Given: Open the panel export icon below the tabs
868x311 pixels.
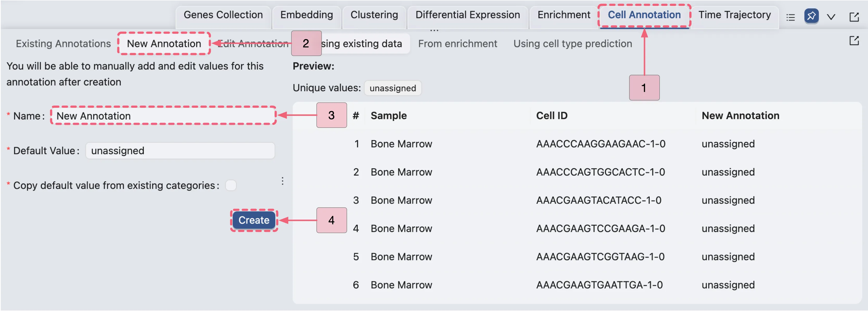Looking at the screenshot, I should point(855,40).
